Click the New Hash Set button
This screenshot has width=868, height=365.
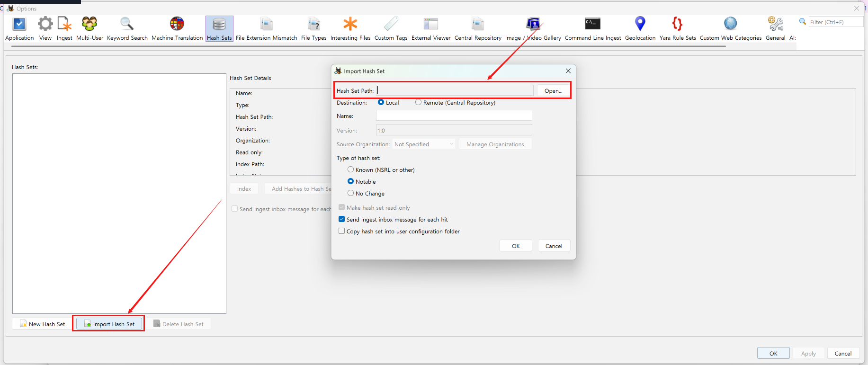43,324
